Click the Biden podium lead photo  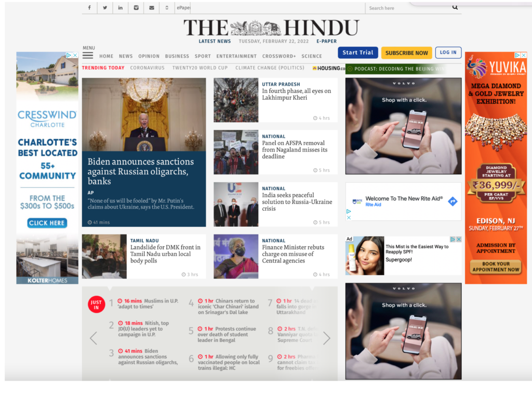click(144, 115)
